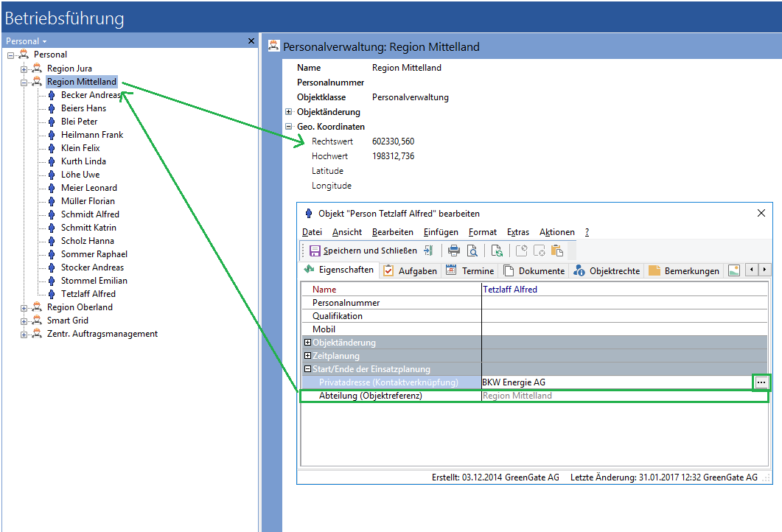The height and width of the screenshot is (532, 782).
Task: Click ellipsis button next to BKW Energie AG
Action: pyautogui.click(x=761, y=382)
